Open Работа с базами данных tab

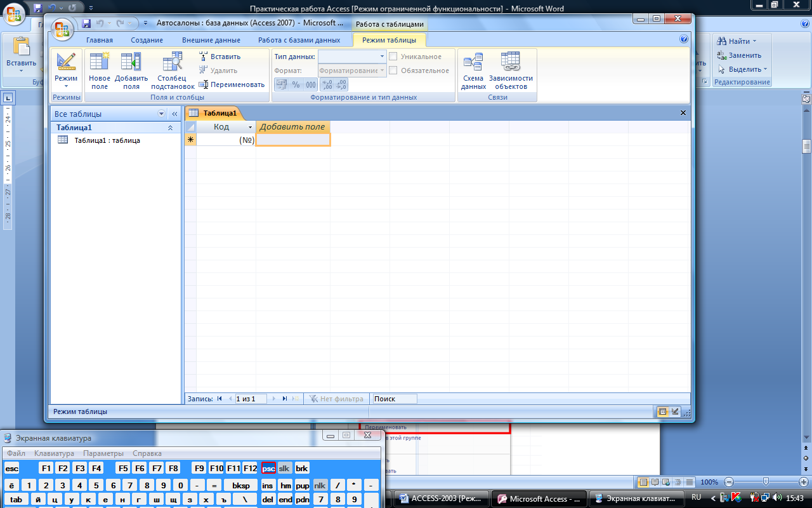(x=299, y=40)
